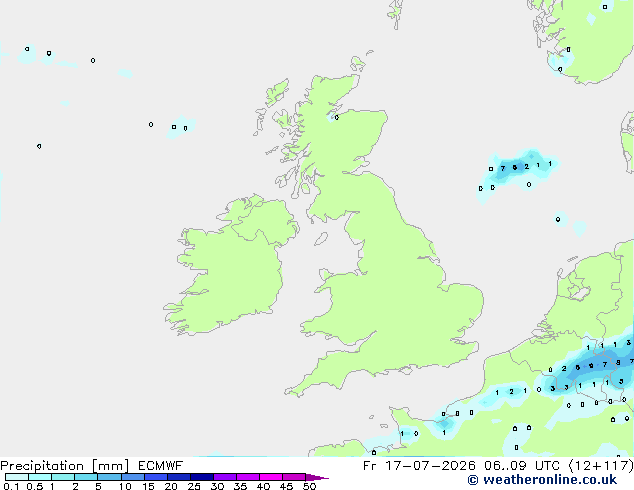The height and width of the screenshot is (490, 634).
Task: Click legend label "0.5"
Action: (35, 486)
